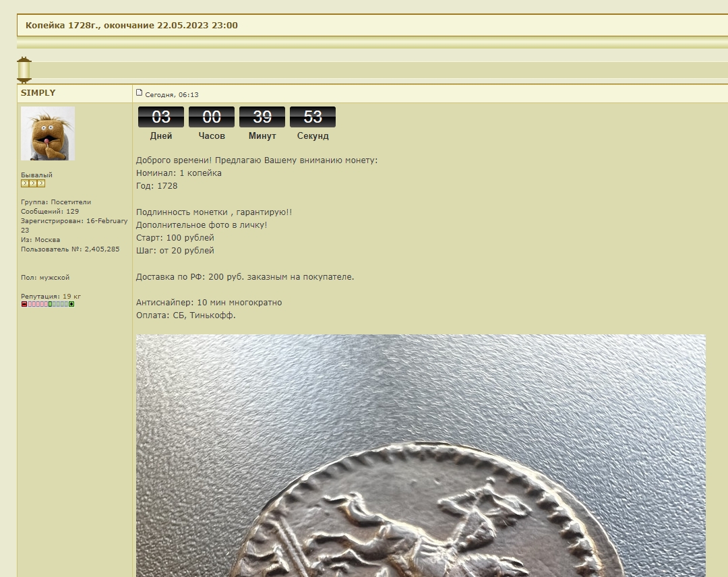
Task: Click the decorative scroll icon above the post
Action: pos(24,70)
